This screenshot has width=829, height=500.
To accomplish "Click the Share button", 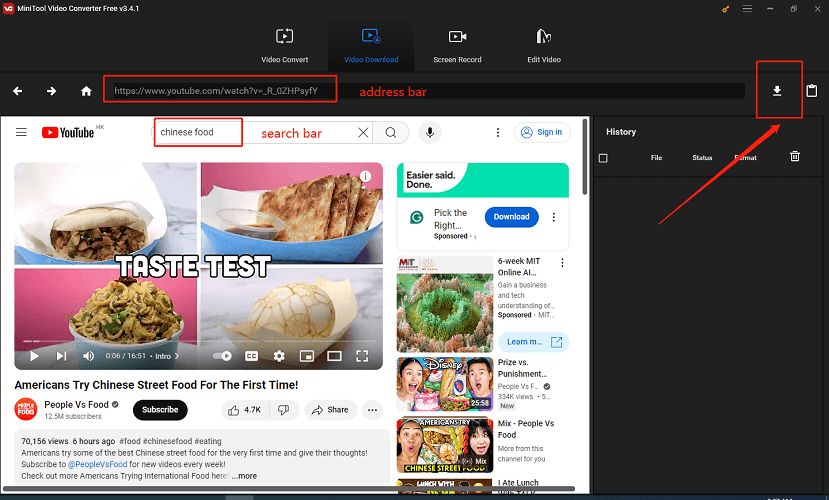I will pyautogui.click(x=330, y=410).
